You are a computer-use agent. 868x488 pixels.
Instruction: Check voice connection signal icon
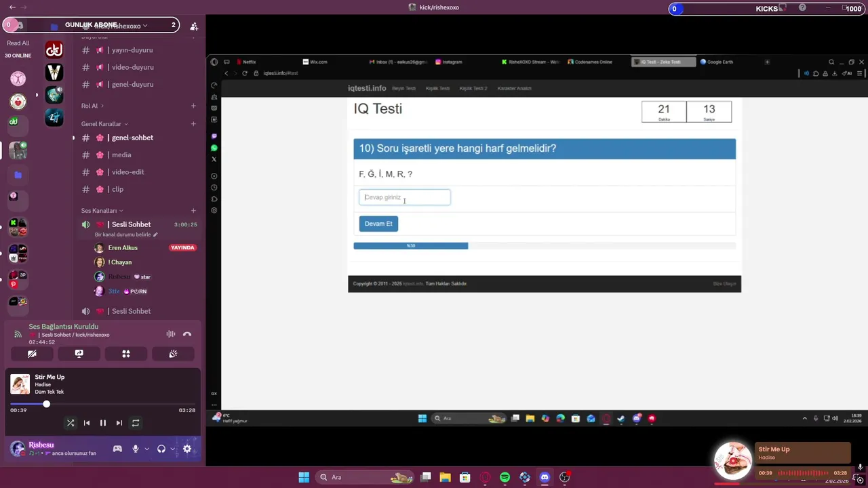pos(18,334)
